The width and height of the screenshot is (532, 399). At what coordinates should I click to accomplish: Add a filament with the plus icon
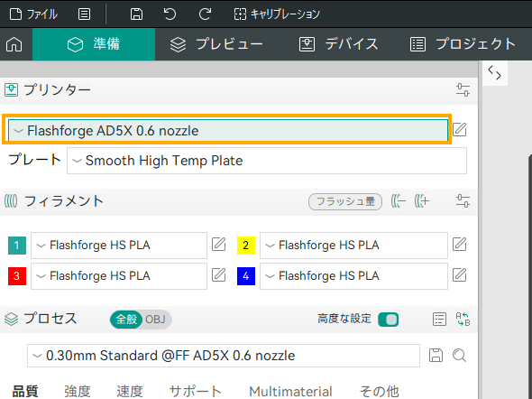[x=422, y=201]
